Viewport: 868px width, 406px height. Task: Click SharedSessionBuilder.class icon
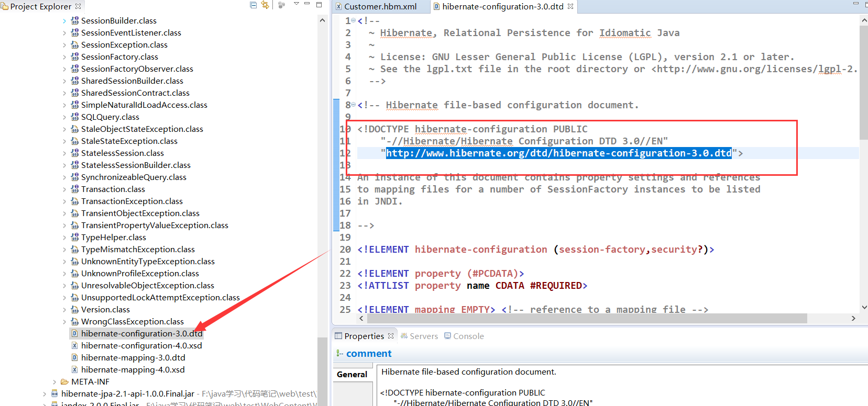pyautogui.click(x=75, y=81)
